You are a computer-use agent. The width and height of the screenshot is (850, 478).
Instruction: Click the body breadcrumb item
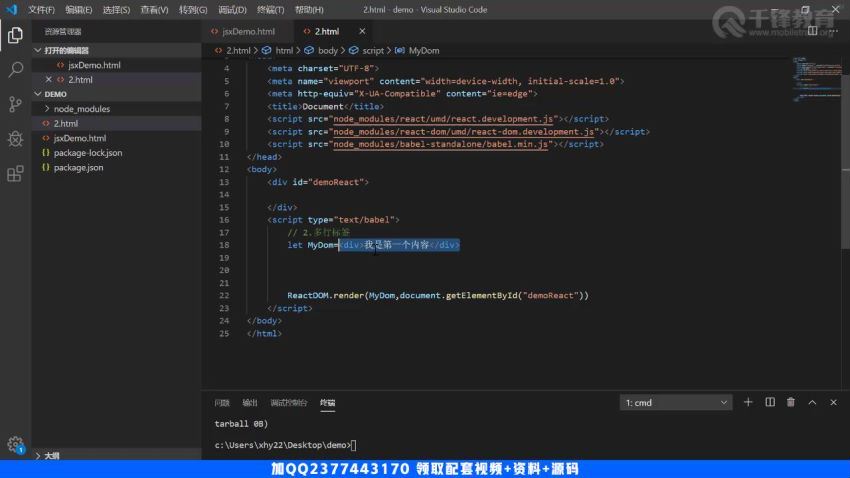(x=327, y=50)
